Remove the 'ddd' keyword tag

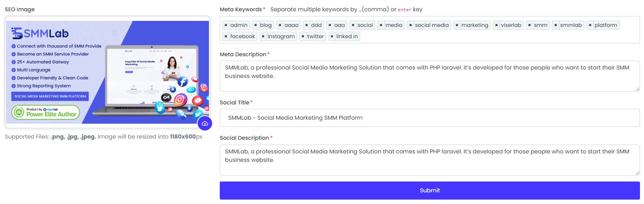307,25
